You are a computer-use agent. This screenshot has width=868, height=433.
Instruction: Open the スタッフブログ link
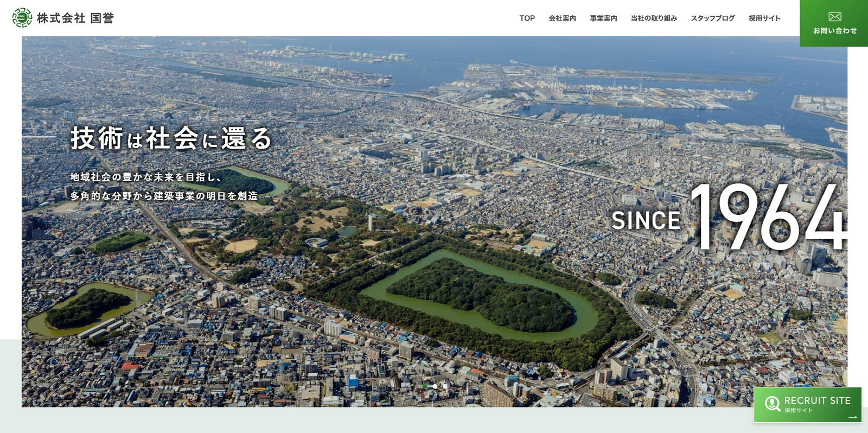(x=712, y=18)
